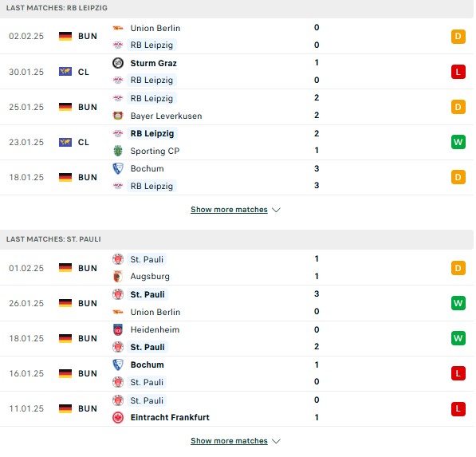Open the Union Berlin vs RB Leipzig match row

[237, 36]
